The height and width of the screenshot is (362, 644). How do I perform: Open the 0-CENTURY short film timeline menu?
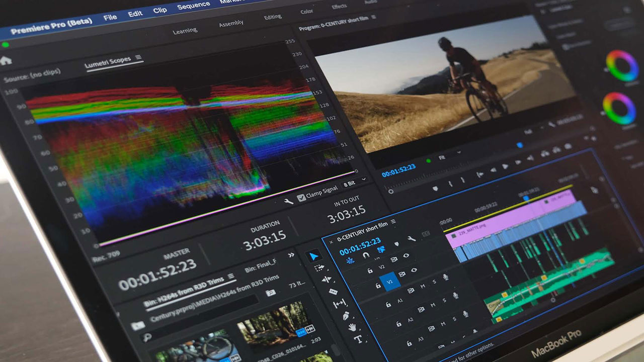pos(393,221)
